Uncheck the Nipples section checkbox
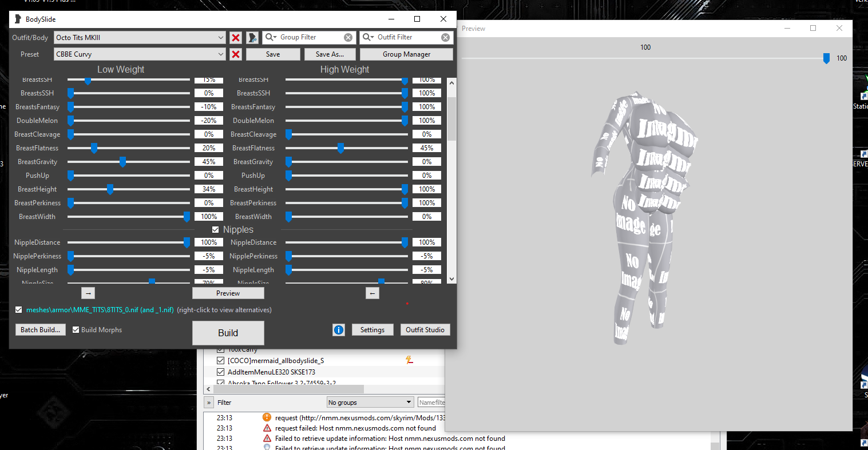Viewport: 868px width, 450px height. click(216, 229)
